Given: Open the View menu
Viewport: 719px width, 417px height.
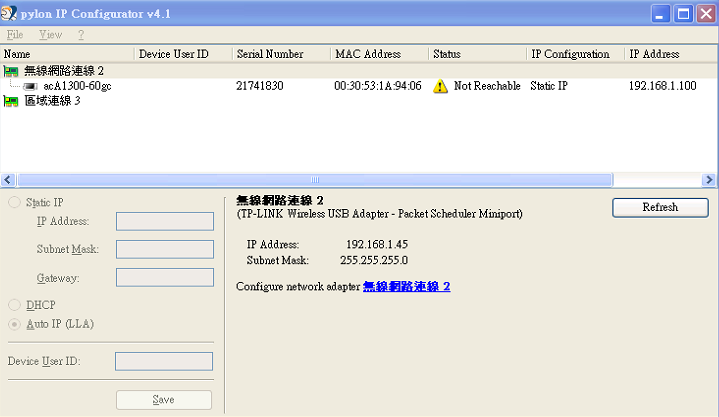Looking at the screenshot, I should [50, 35].
